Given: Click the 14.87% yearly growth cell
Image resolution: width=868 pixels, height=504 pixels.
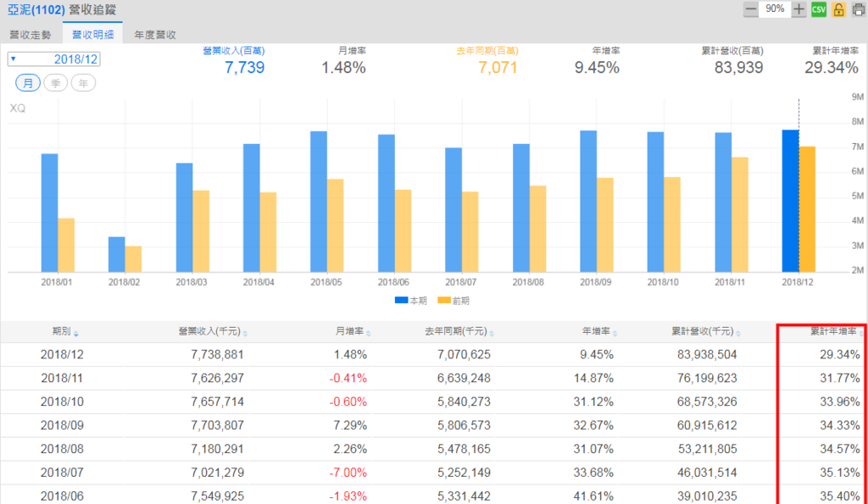Looking at the screenshot, I should [593, 379].
